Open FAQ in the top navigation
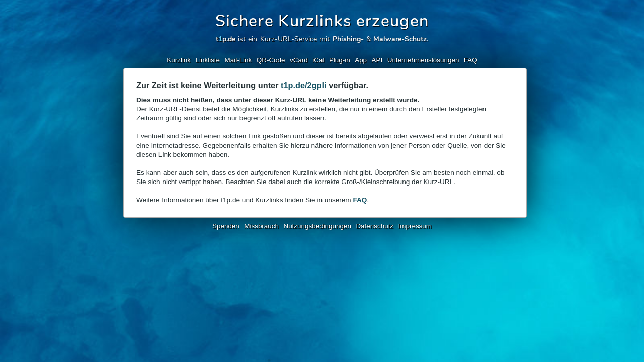This screenshot has height=362, width=644. (470, 60)
